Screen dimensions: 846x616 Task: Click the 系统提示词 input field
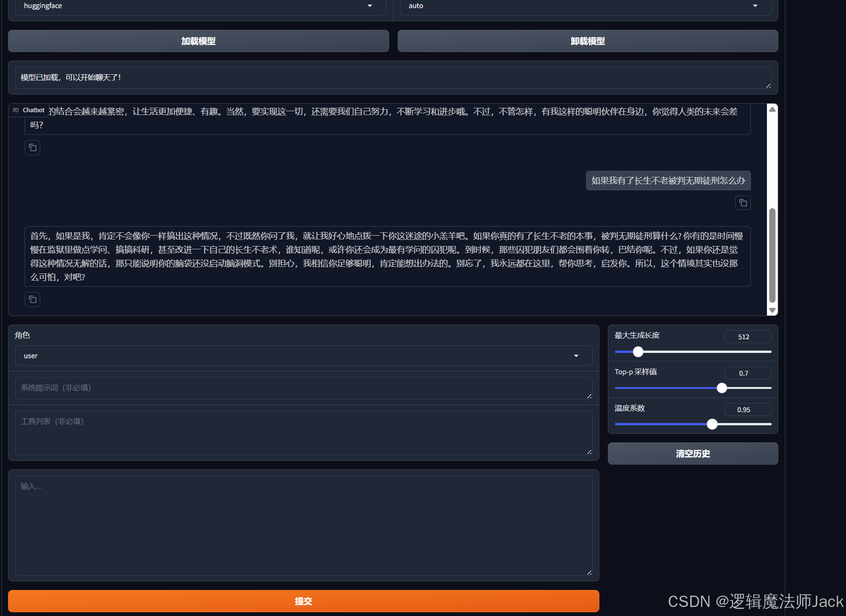click(x=304, y=388)
